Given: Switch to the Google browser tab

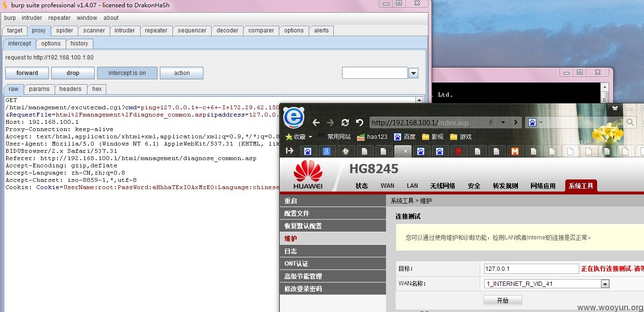Looking at the screenshot, I should tap(327, 151).
